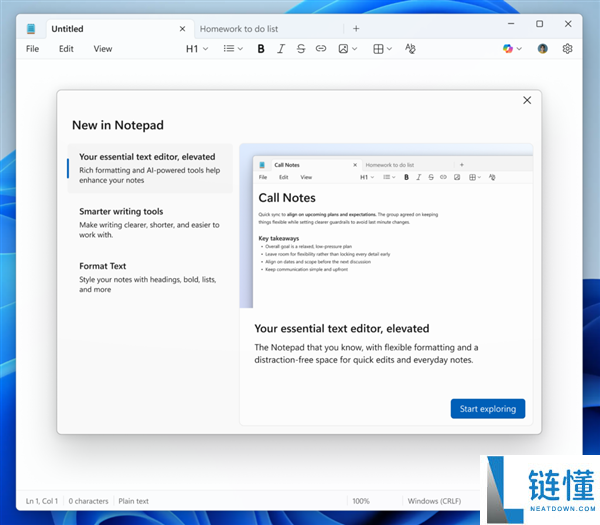600x525 pixels.
Task: Click Windows (CRLF) line ending indicator
Action: coord(434,501)
